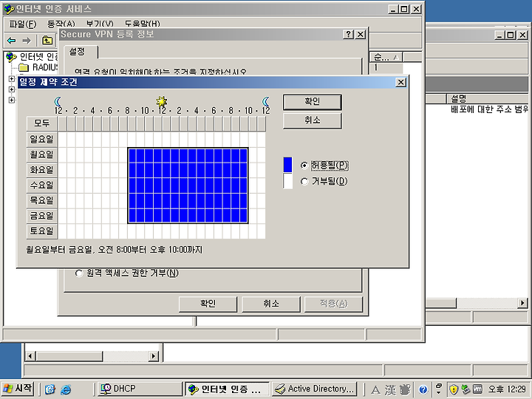This screenshot has height=399, width=532.
Task: Expand the second collapsed tree node
Action: pos(12,89)
